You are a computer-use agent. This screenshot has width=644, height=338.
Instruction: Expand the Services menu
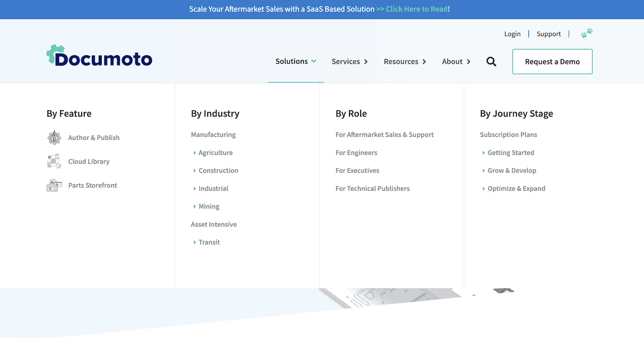(x=350, y=62)
